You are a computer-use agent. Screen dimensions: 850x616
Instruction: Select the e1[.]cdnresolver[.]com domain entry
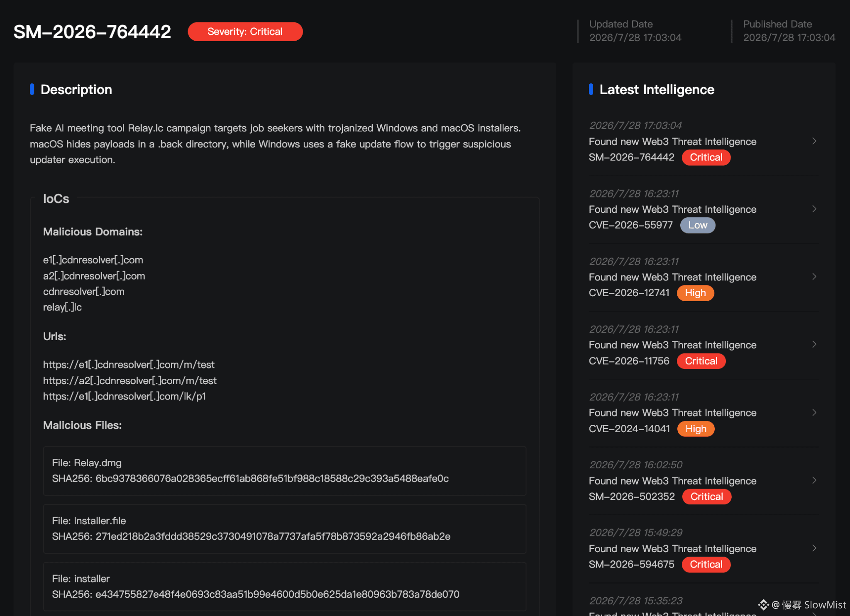pyautogui.click(x=93, y=260)
